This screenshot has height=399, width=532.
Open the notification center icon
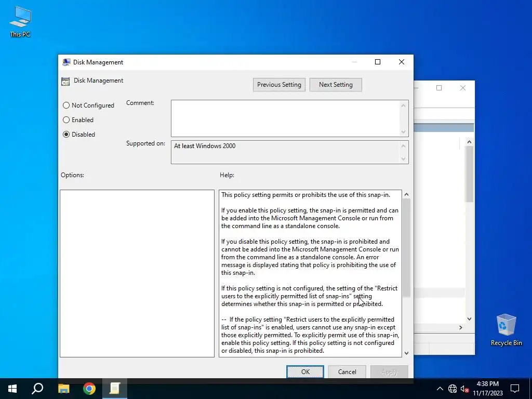[515, 389]
